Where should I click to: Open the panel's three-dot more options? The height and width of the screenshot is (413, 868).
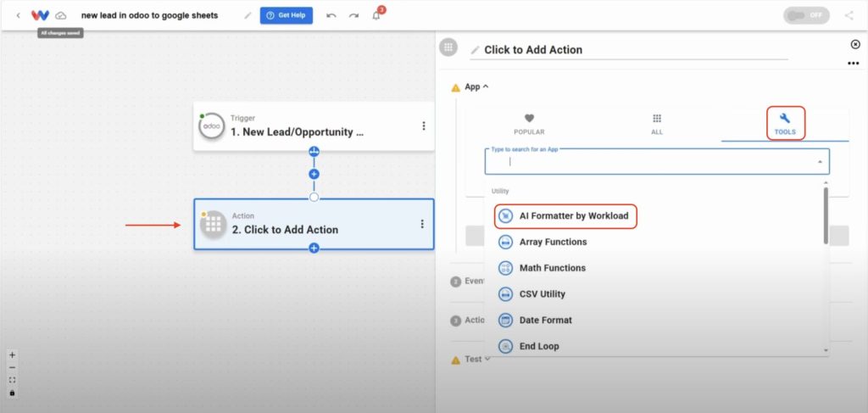[x=853, y=63]
